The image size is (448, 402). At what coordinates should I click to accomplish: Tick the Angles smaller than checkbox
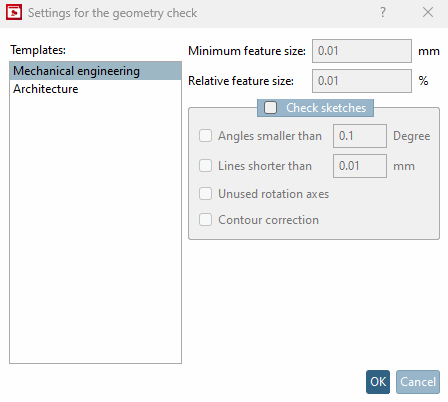[x=205, y=136]
